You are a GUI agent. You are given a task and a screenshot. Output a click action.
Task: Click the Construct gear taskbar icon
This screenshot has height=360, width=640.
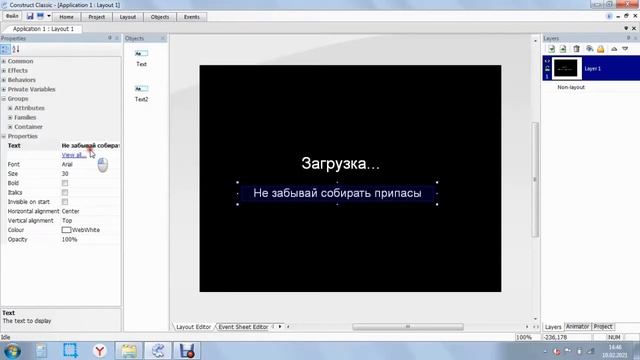tap(158, 351)
